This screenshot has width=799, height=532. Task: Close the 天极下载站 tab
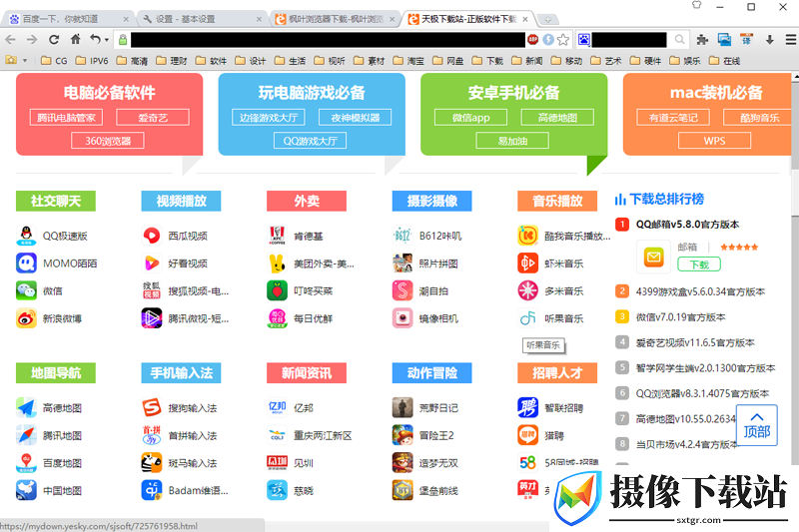pyautogui.click(x=525, y=19)
